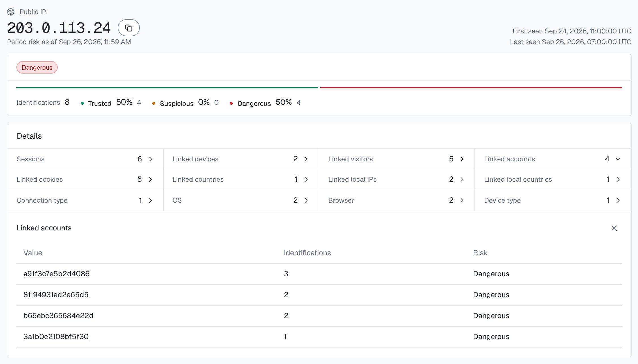Click Identifications count for 3a1b0e2108bf5f30

coord(285,337)
